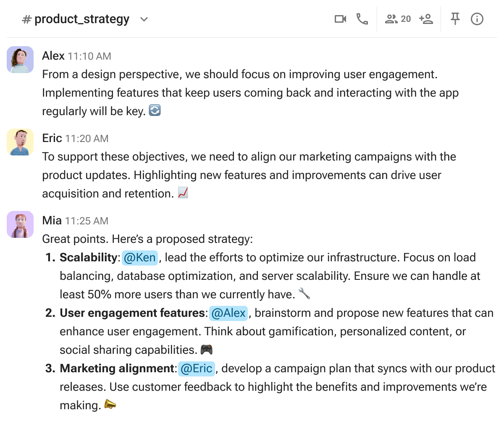
Task: Open @Ken's profile from the mention
Action: click(140, 258)
